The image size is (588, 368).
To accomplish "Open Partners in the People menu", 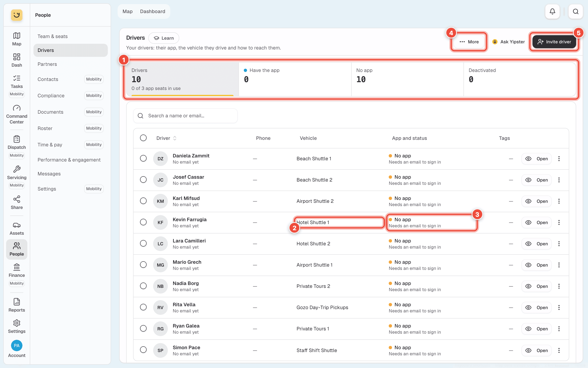I will click(x=70, y=64).
